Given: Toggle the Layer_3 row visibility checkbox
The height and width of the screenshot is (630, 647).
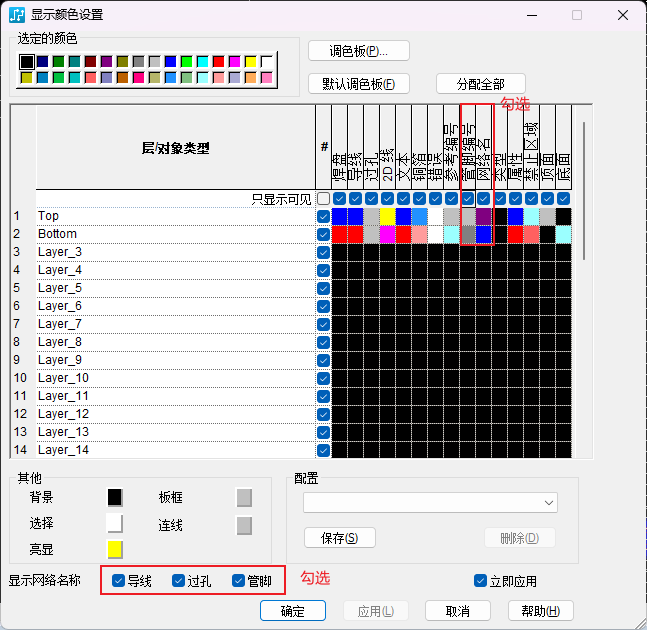Looking at the screenshot, I should (323, 252).
